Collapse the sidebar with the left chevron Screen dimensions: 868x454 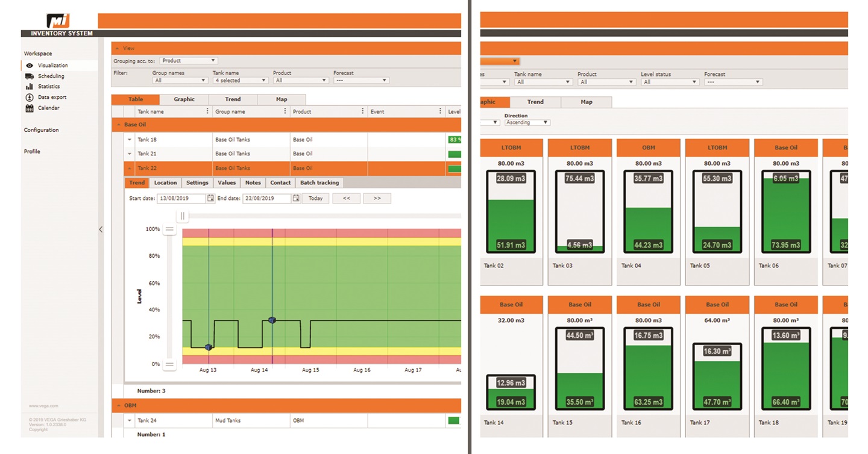(x=101, y=229)
